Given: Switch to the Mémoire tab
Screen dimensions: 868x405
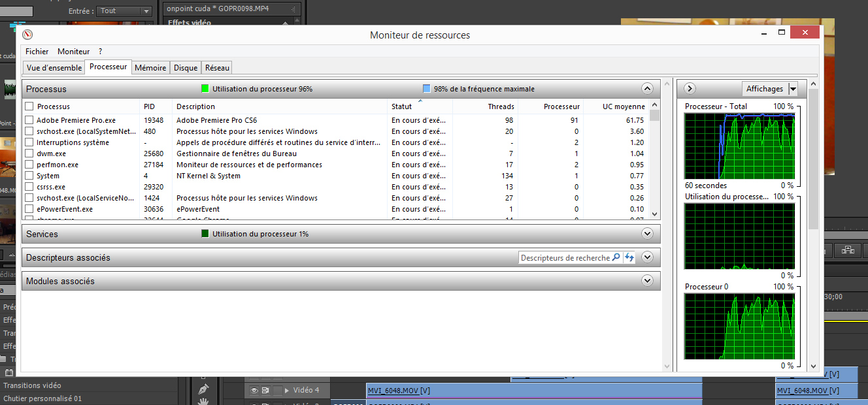Looking at the screenshot, I should click(x=150, y=68).
